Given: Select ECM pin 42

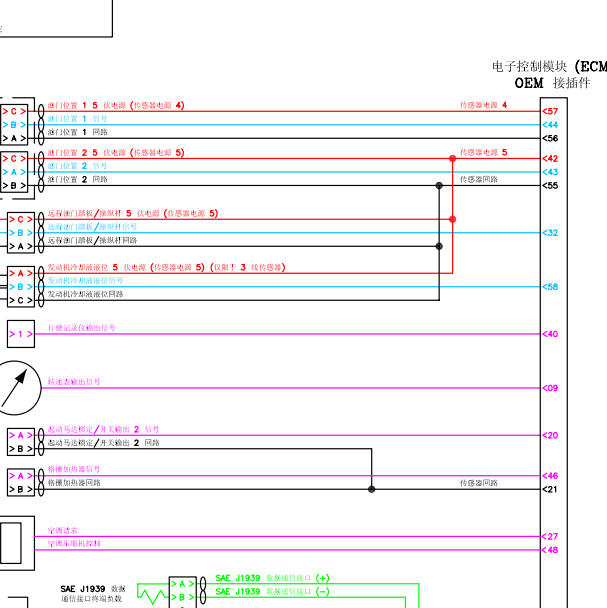Looking at the screenshot, I should click(x=550, y=159).
